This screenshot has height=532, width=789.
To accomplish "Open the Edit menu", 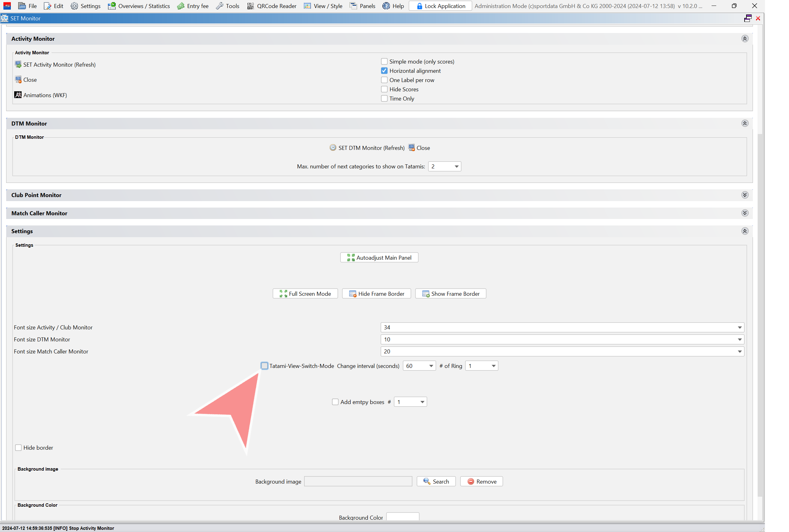I will pos(54,6).
